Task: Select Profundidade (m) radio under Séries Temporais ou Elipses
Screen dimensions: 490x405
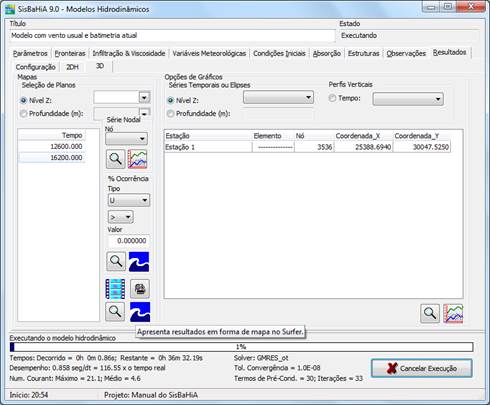Action: point(171,114)
